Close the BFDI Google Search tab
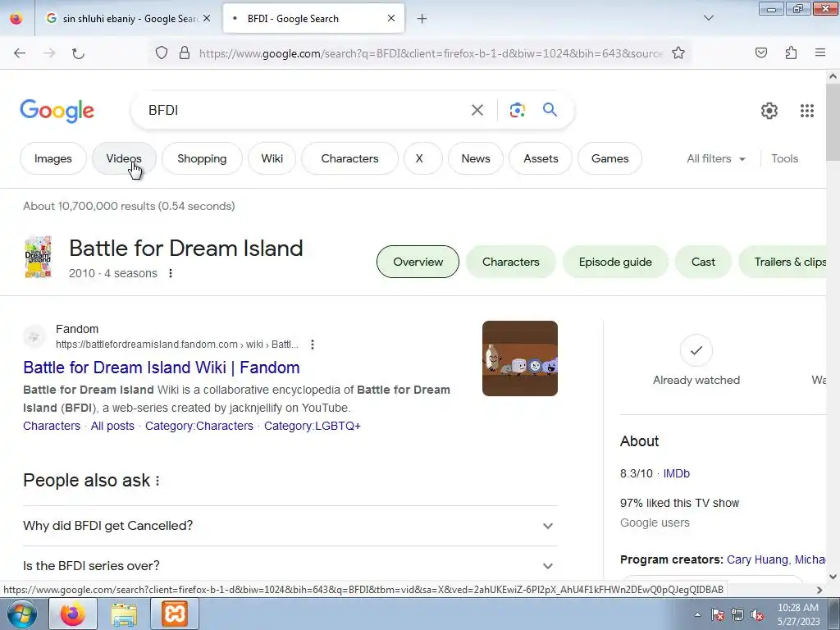Viewport: 840px width, 630px height. pos(391,18)
